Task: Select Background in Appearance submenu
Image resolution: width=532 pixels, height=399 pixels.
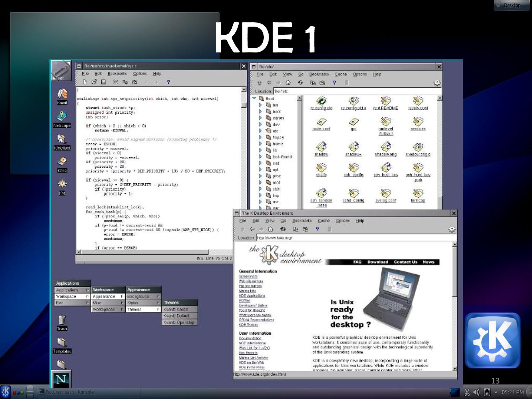Action: (143, 296)
